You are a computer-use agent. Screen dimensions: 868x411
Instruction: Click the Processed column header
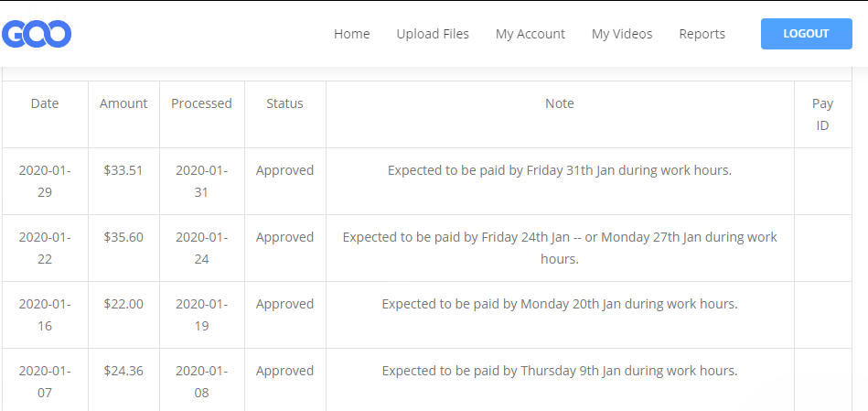click(201, 103)
